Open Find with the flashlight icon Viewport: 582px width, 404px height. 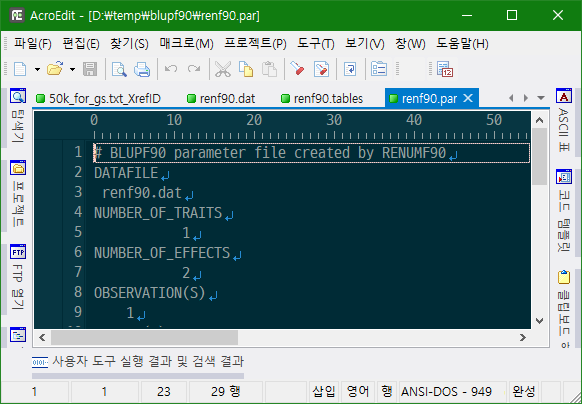pyautogui.click(x=297, y=69)
